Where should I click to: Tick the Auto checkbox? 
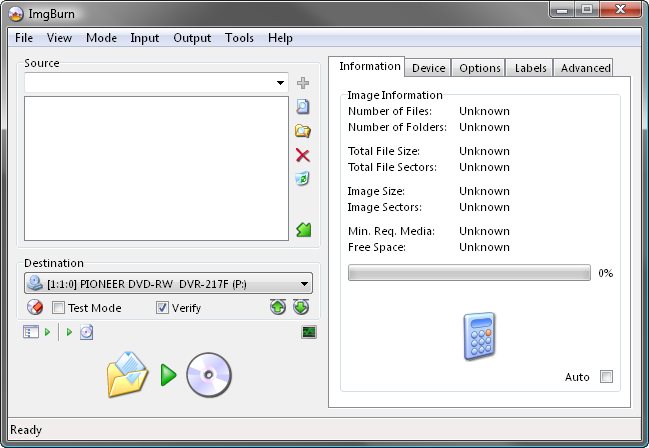(606, 377)
